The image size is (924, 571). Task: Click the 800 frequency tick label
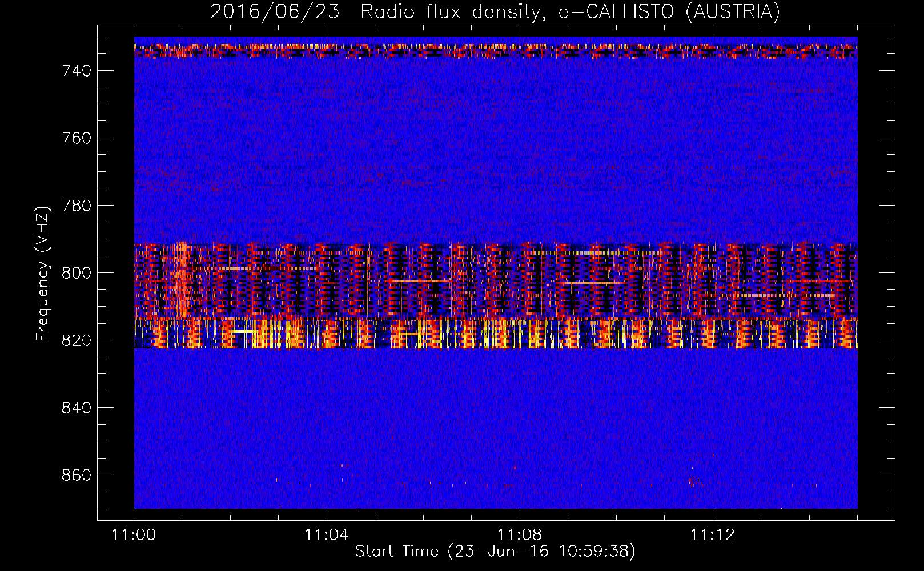tap(77, 273)
